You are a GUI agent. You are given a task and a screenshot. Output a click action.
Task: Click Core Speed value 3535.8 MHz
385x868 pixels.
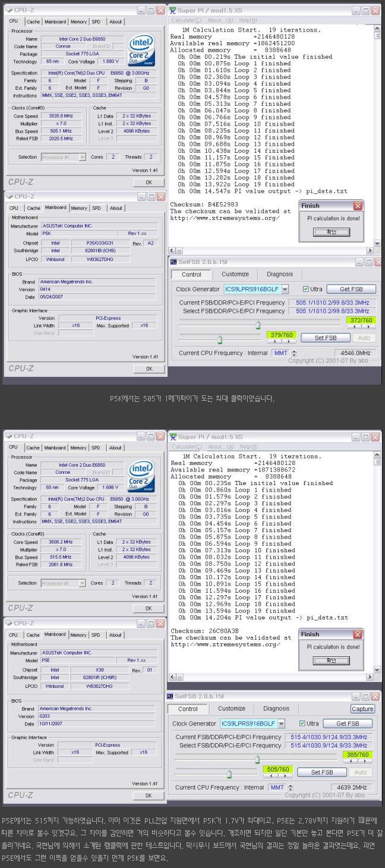60,116
